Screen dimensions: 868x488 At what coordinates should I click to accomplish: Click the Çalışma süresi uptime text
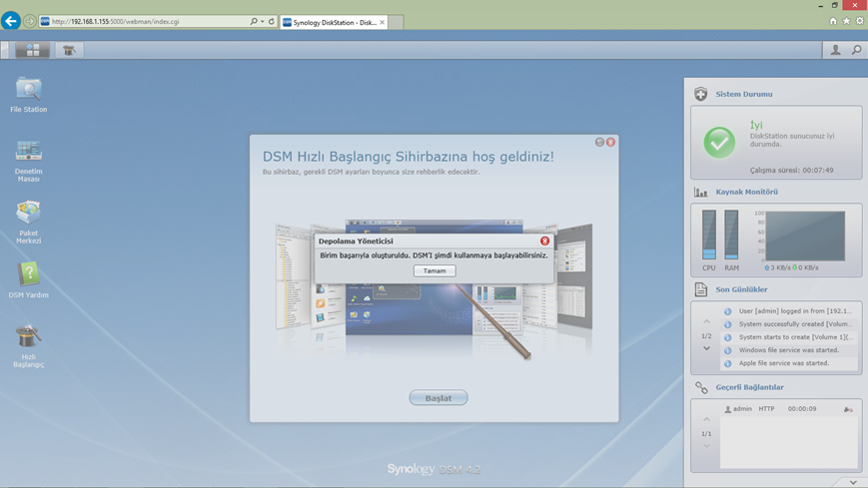[x=792, y=171]
